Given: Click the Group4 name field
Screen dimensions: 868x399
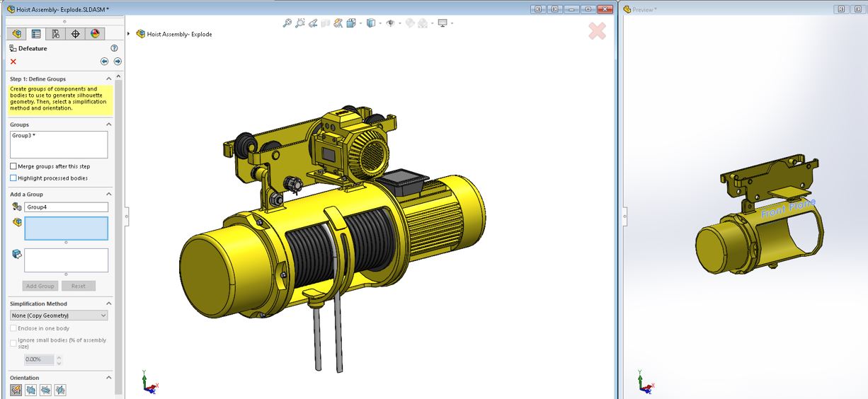Looking at the screenshot, I should pyautogui.click(x=66, y=207).
